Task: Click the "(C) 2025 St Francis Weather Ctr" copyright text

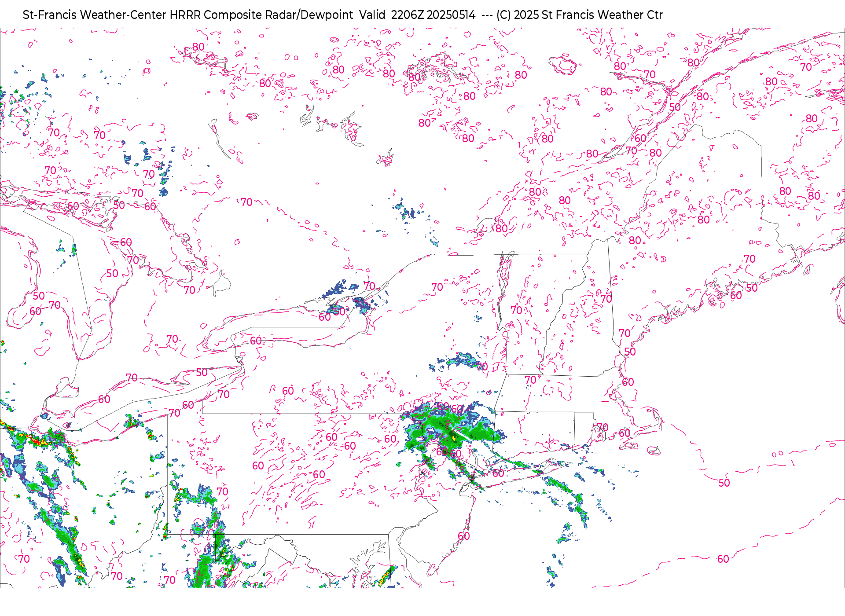Action: 579,15
